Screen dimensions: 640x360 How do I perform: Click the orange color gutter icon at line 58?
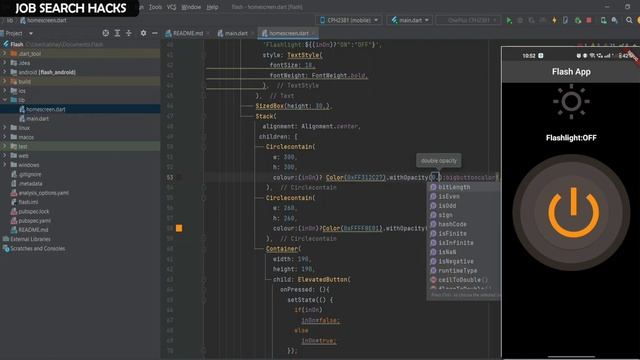pyautogui.click(x=179, y=228)
